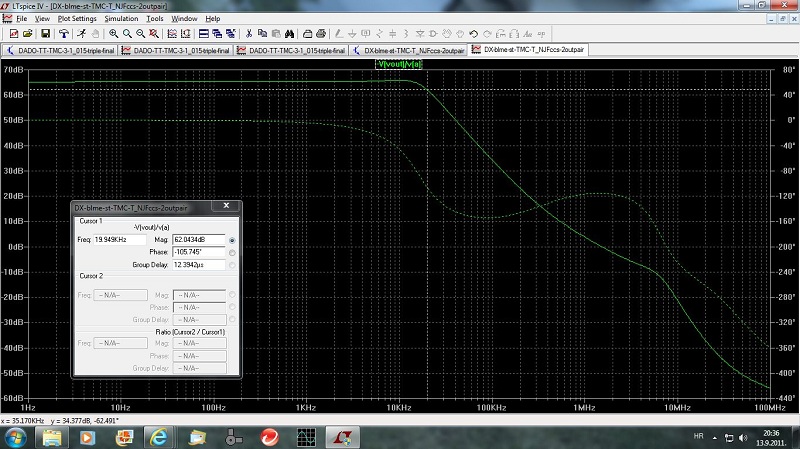Click the -V(vout)/v(a) trace label
This screenshot has height=449, width=800.
coord(400,62)
